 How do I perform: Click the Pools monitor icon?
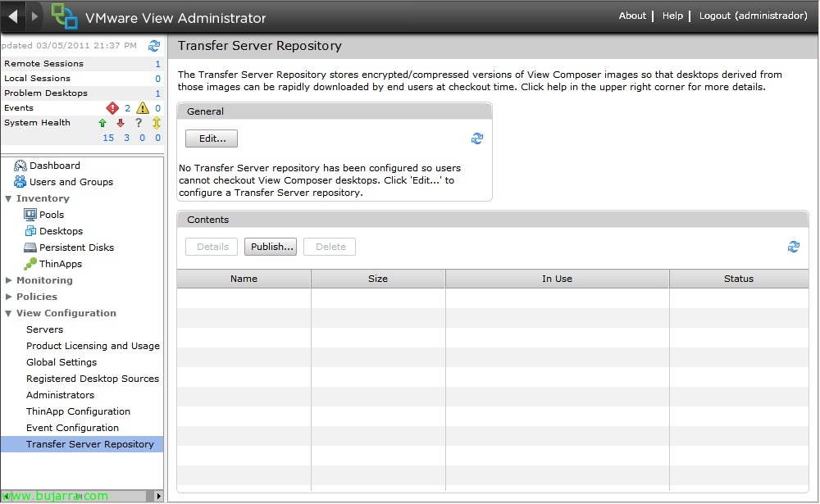(30, 215)
